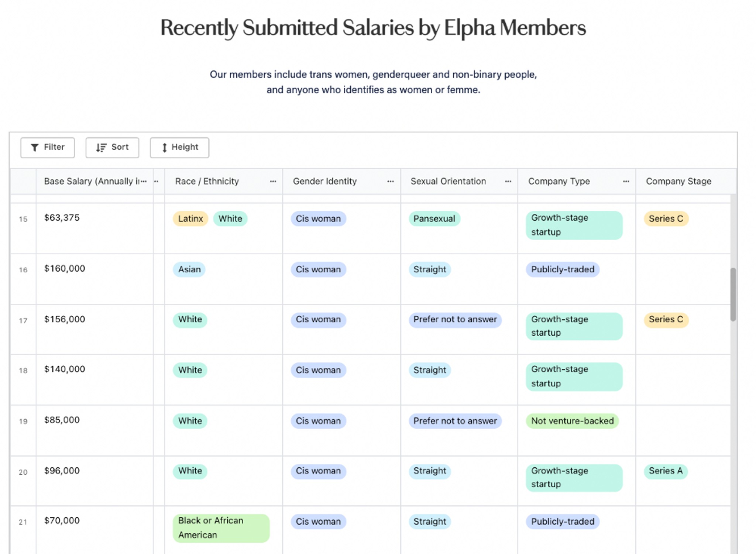756x554 pixels.
Task: Select Company Type column header
Action: tap(577, 181)
